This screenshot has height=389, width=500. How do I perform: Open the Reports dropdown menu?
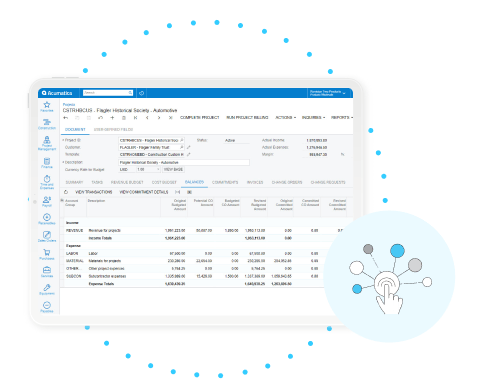point(342,117)
